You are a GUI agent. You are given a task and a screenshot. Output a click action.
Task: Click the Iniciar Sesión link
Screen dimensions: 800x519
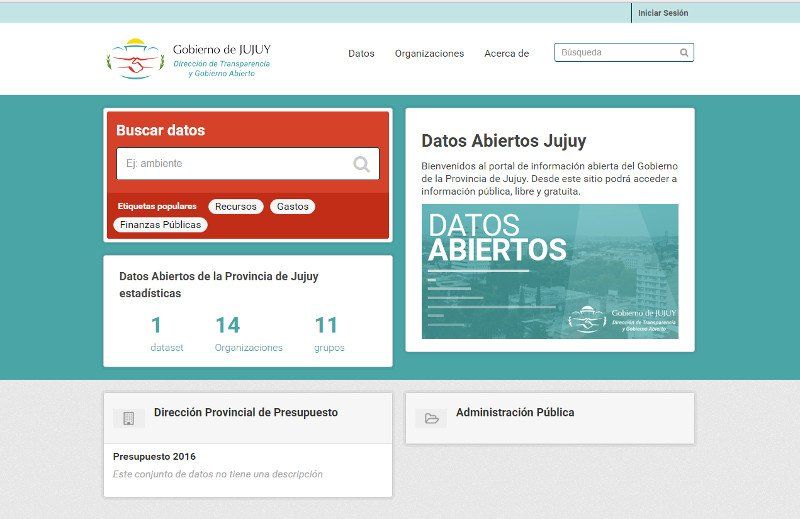coord(663,13)
